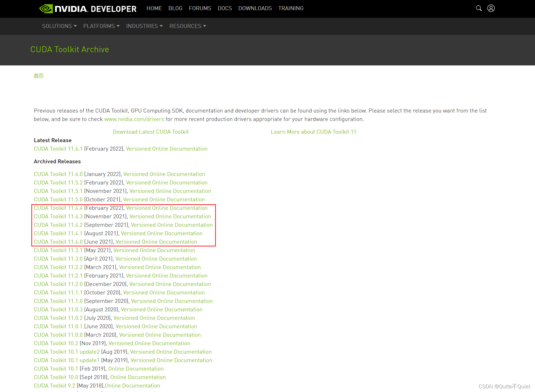Expand the RESOURCES dropdown
Image resolution: width=535 pixels, height=392 pixels.
coord(188,26)
